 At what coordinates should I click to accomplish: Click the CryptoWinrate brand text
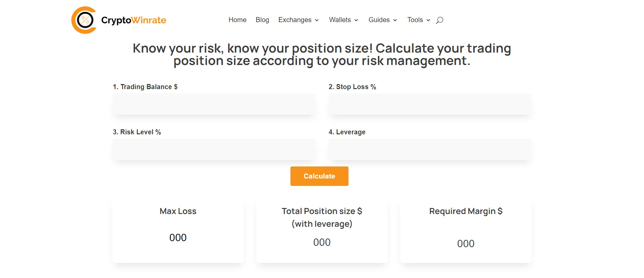[x=133, y=20]
